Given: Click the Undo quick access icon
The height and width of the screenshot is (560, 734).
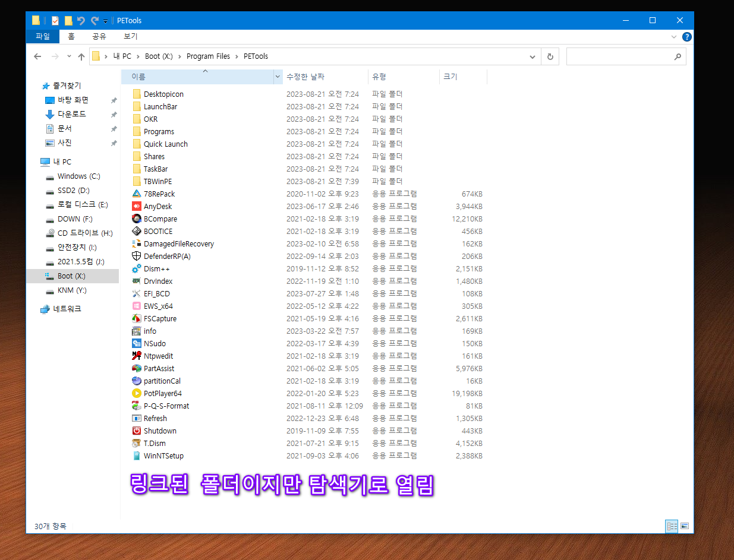Looking at the screenshot, I should tap(81, 21).
